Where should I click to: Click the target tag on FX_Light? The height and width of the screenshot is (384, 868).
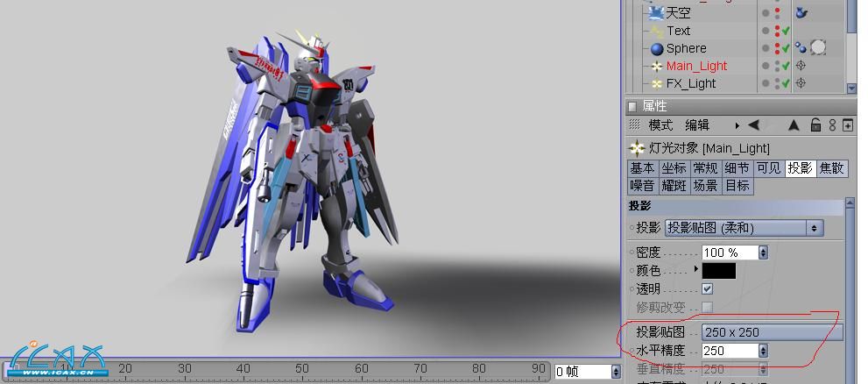pyautogui.click(x=801, y=83)
